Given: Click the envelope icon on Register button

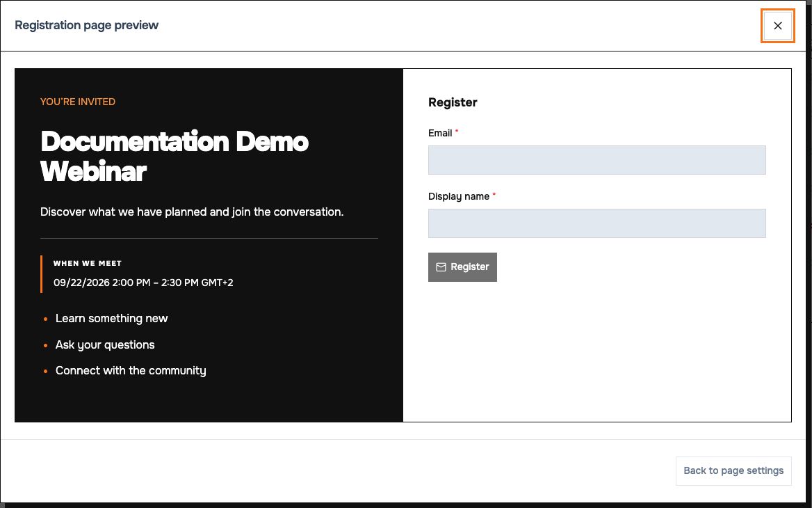Looking at the screenshot, I should click(x=441, y=267).
